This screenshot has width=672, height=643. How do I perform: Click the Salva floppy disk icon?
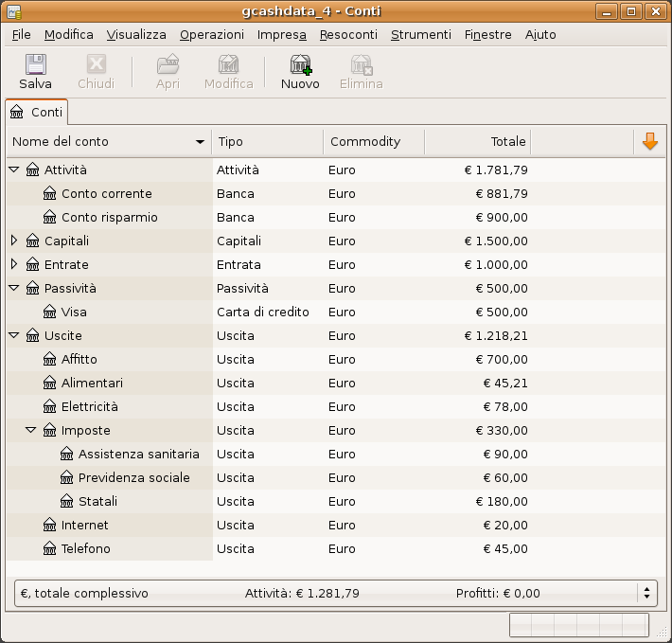[35, 65]
